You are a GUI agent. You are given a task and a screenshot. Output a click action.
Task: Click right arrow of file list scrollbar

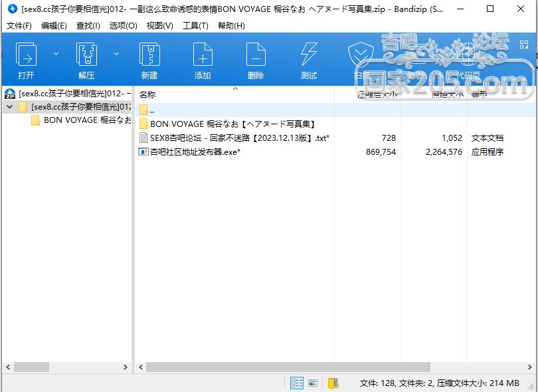click(x=530, y=367)
